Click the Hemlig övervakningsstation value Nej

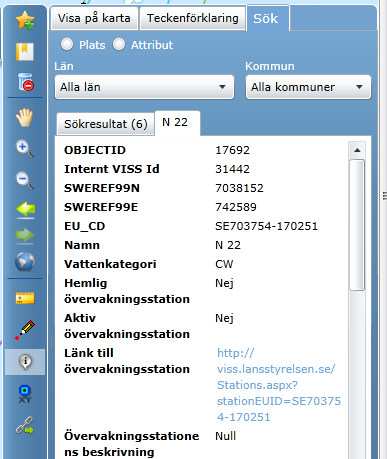click(x=224, y=283)
